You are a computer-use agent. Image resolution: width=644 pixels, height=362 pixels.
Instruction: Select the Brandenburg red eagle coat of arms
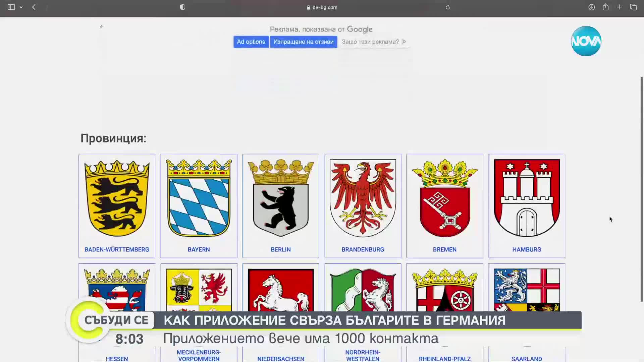(x=363, y=198)
